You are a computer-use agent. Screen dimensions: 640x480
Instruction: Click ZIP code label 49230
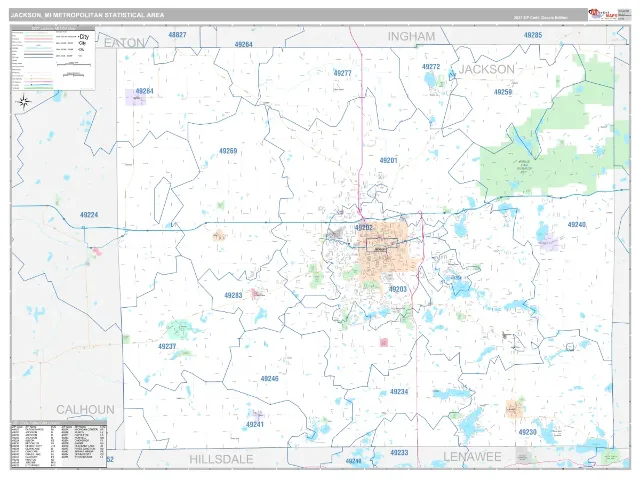click(x=527, y=432)
